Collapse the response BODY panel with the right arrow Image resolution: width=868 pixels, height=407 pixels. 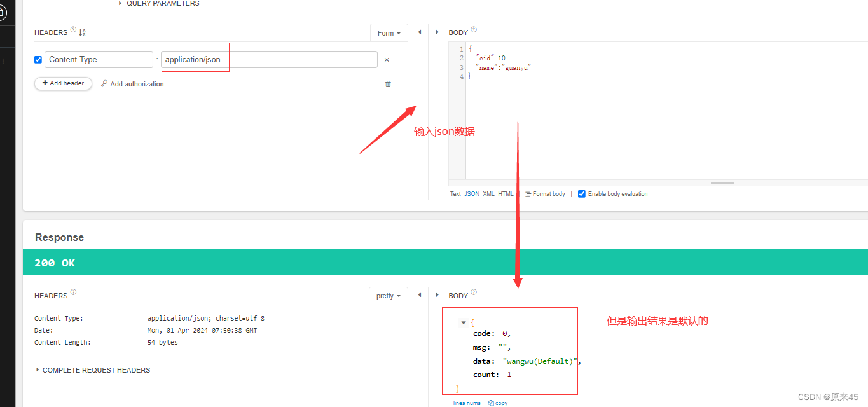(x=437, y=295)
